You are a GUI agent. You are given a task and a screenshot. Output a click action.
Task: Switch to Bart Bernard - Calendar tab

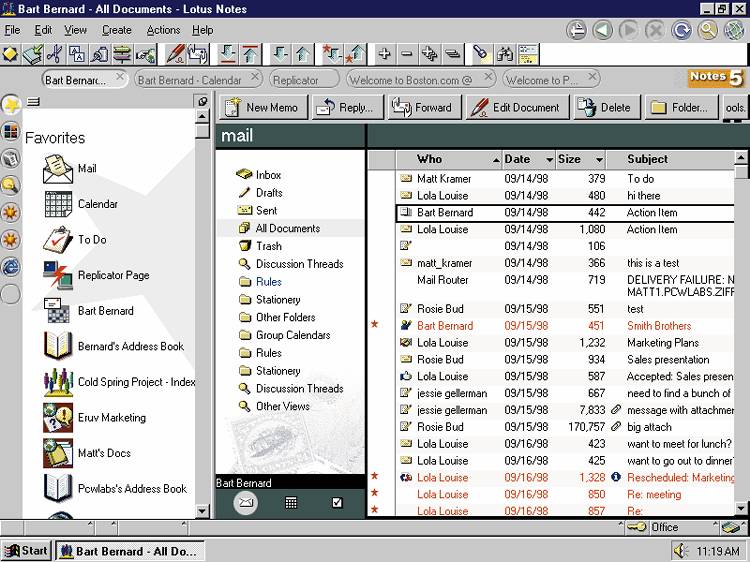pyautogui.click(x=198, y=79)
